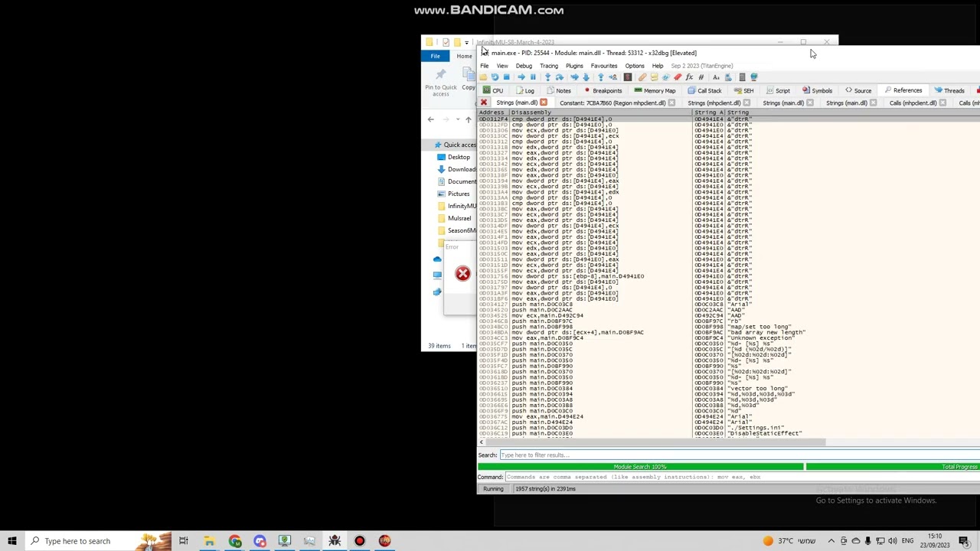
Task: Switch to the SEH tab
Action: (x=743, y=90)
